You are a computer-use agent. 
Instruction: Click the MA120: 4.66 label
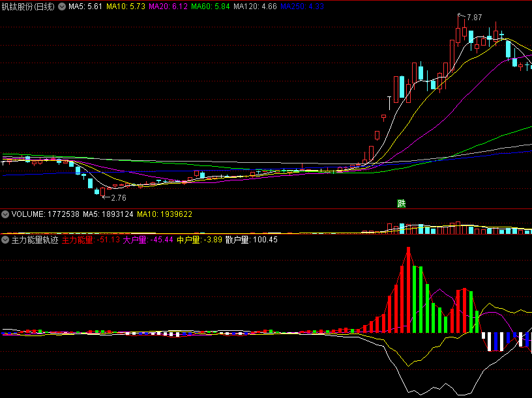click(255, 7)
